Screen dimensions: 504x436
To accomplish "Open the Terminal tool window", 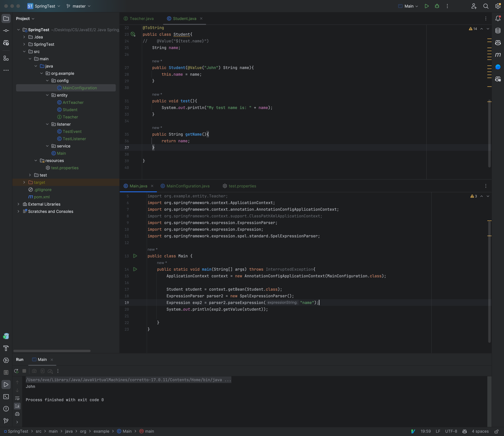I will (6, 397).
